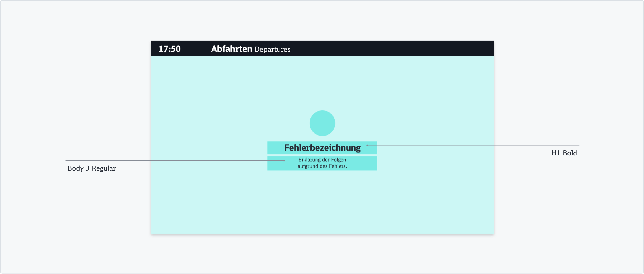
Task: Click empty teal area below the error message
Action: tap(322, 203)
